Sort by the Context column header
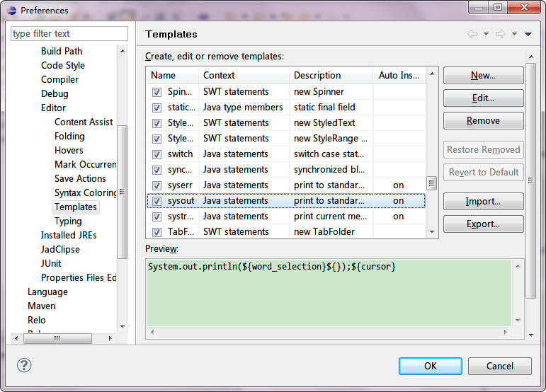 pos(244,76)
